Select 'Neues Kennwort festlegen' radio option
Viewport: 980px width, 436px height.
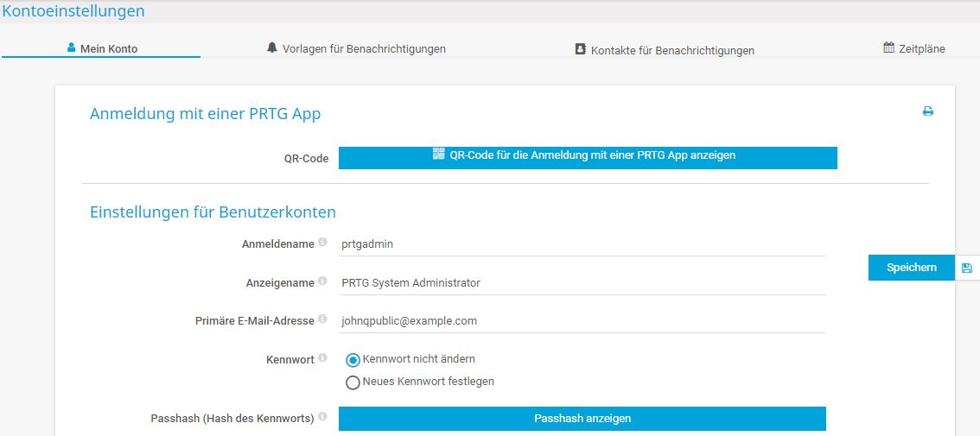click(353, 382)
